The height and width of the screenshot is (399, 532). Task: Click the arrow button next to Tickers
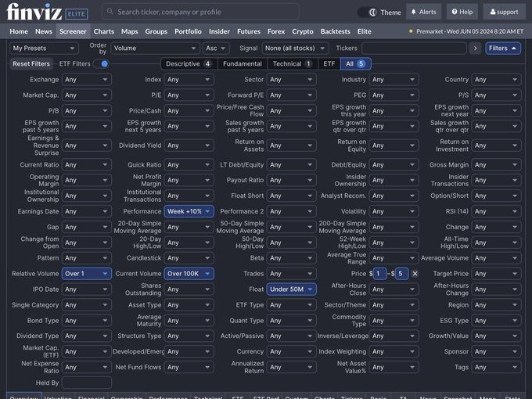point(476,49)
